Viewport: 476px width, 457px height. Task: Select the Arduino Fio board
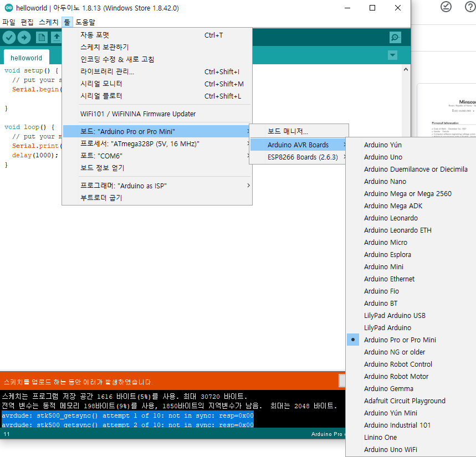[x=411, y=291]
